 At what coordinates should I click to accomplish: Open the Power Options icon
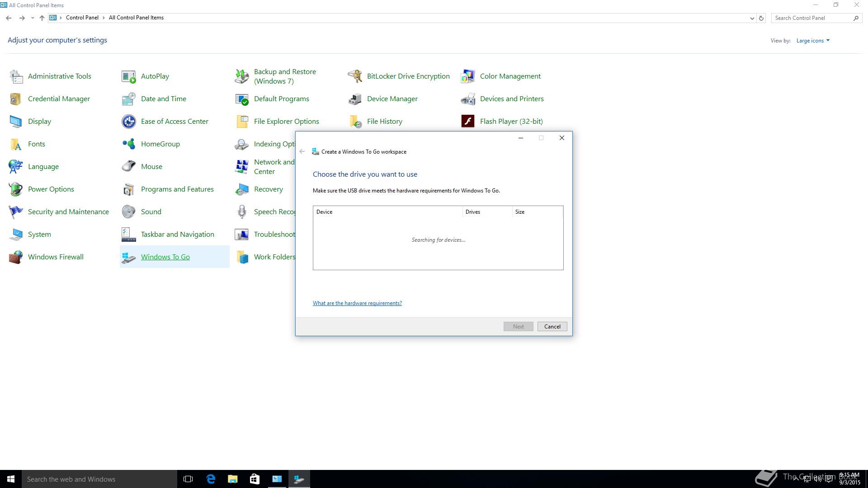tap(16, 189)
